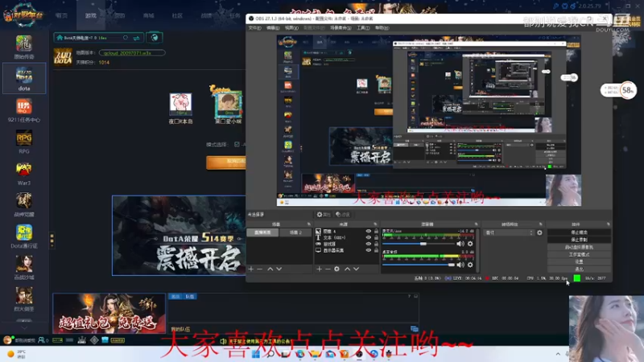Screen dimensions: 644x362
Task: Pop out the Scenes dock panel icon
Action: (309, 224)
